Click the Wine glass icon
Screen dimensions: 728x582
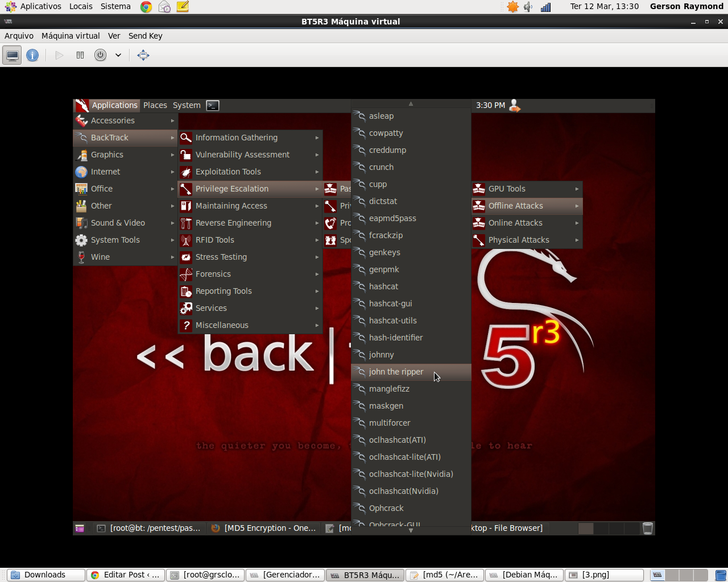coord(81,257)
